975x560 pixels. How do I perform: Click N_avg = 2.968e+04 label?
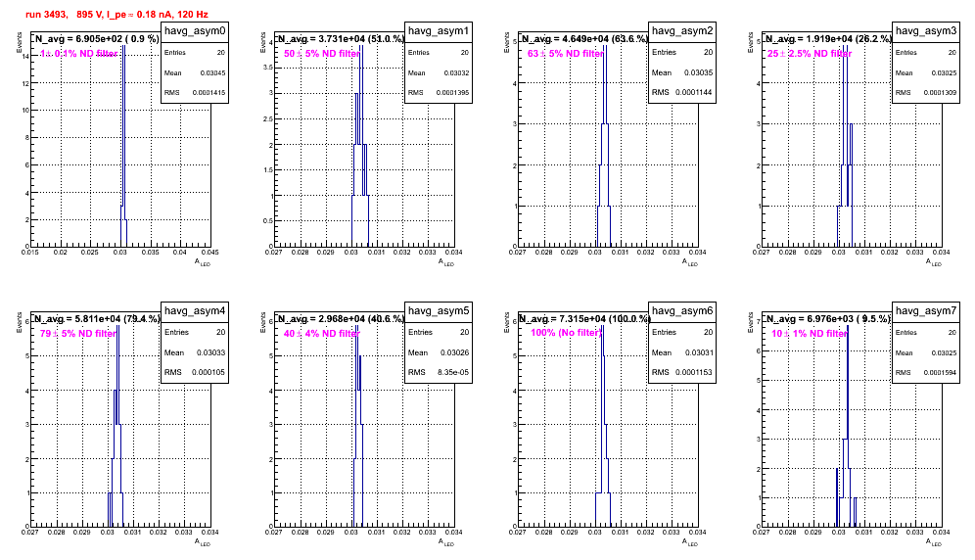click(x=340, y=319)
